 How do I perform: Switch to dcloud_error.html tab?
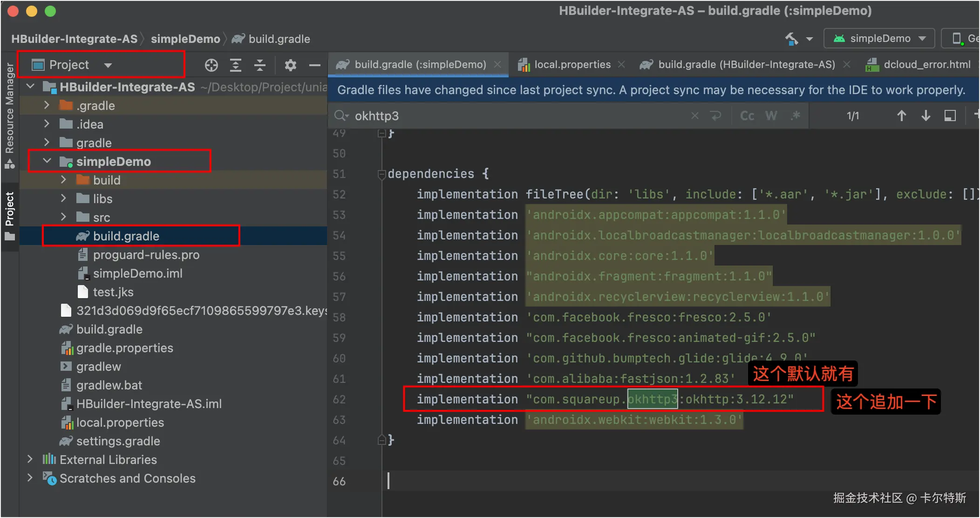[926, 65]
